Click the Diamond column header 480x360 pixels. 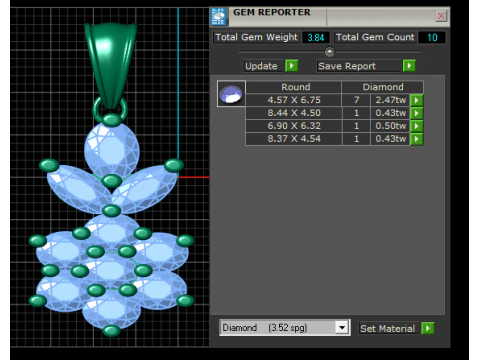[x=383, y=87]
